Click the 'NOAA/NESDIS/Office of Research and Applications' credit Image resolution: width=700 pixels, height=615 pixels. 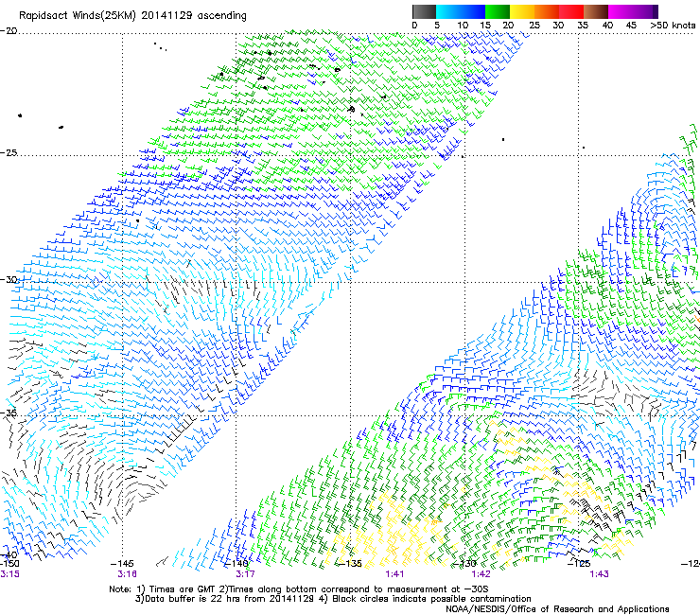pos(557,609)
